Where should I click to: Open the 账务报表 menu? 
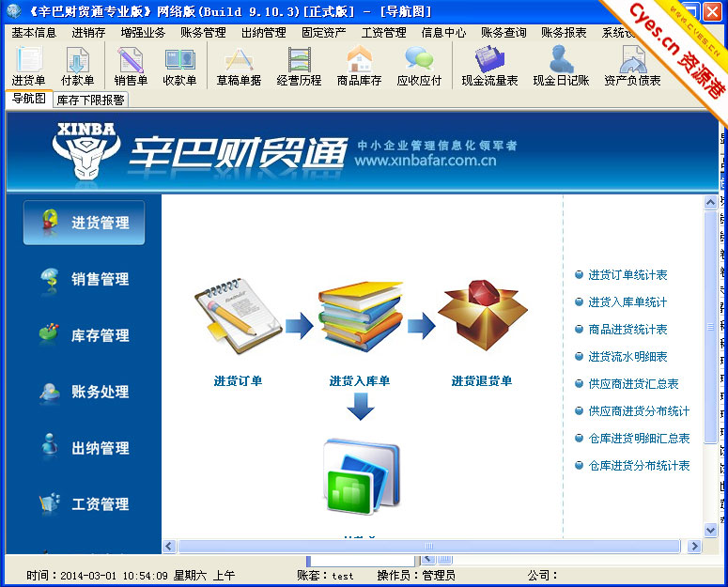[x=564, y=33]
